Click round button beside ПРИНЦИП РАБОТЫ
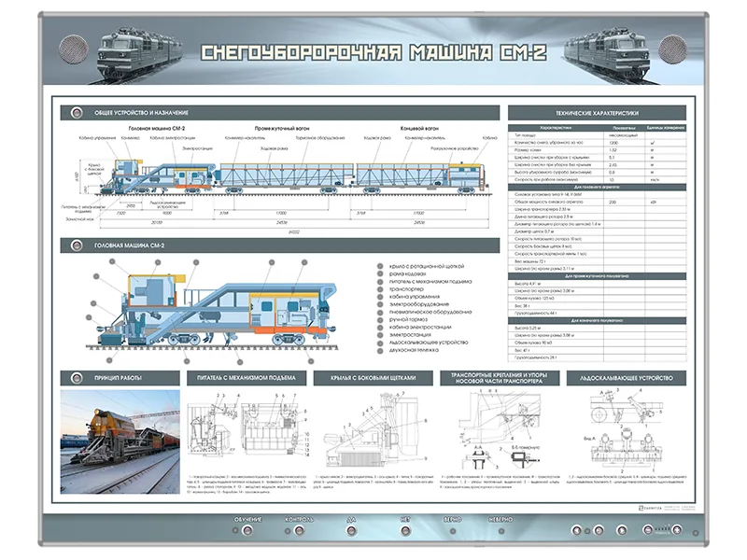Viewport: 747px width, 560px height. tap(77, 378)
